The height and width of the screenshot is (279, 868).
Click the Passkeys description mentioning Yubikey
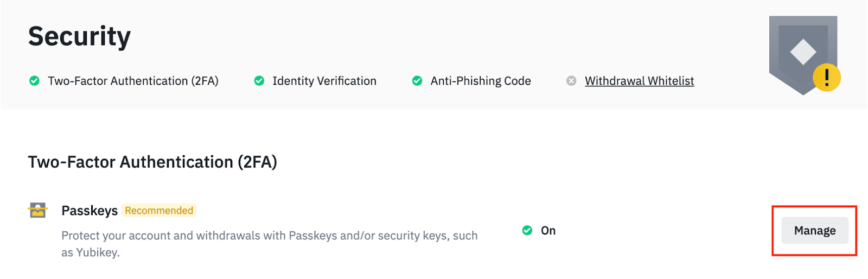[x=270, y=244]
